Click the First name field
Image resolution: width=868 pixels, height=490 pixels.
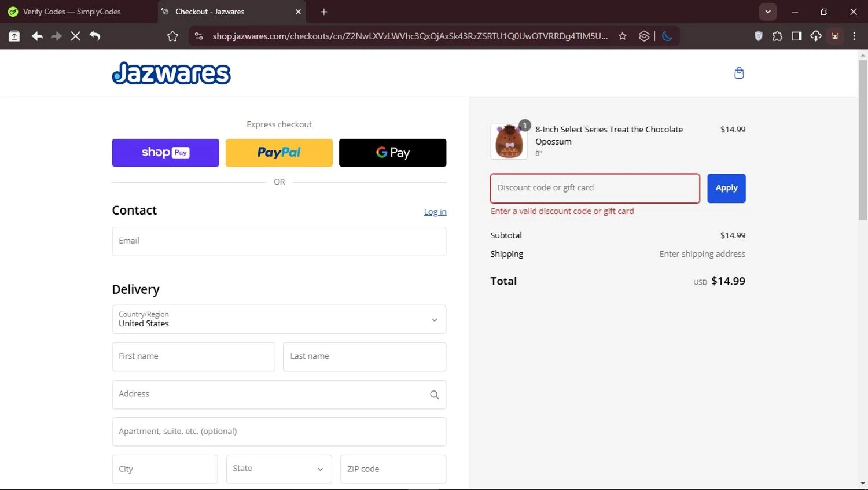coord(193,357)
